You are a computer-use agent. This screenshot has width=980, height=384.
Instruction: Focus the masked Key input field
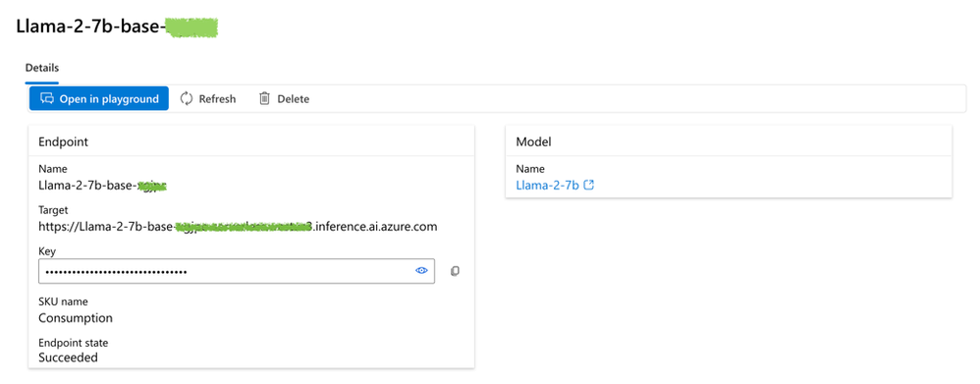[237, 271]
